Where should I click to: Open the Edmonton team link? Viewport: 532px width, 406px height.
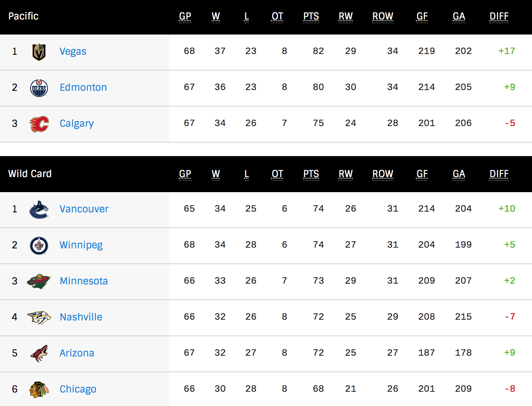click(x=83, y=87)
